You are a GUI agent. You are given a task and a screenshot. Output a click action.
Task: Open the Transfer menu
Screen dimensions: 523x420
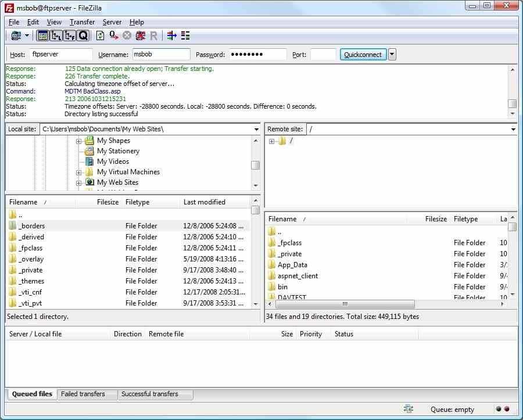tap(82, 22)
